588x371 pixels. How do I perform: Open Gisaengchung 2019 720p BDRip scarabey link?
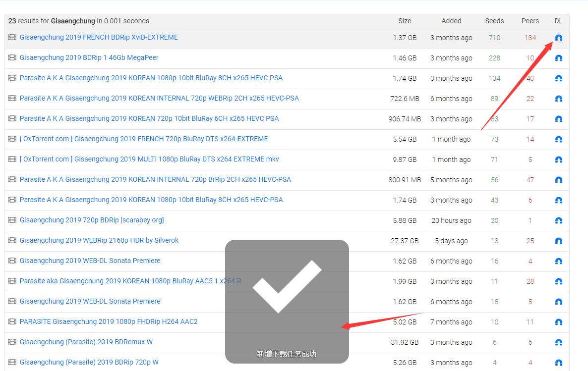92,220
